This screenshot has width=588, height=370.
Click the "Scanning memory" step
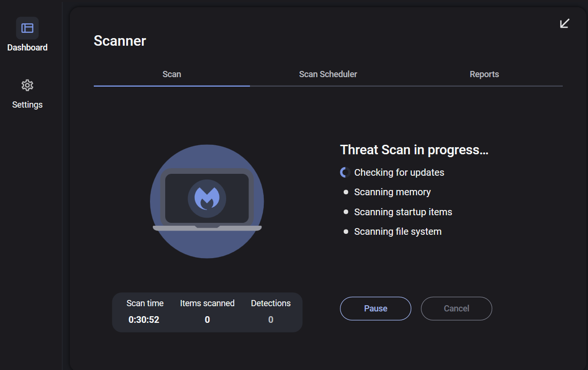click(392, 192)
